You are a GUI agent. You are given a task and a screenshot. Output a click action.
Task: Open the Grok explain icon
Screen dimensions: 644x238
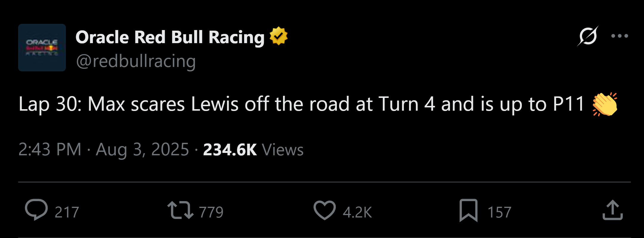click(588, 36)
